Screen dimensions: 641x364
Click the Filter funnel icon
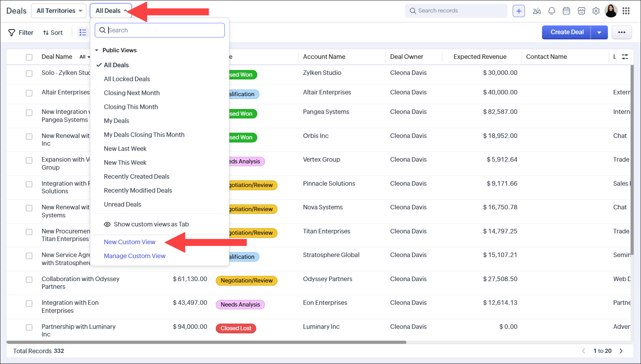tap(12, 33)
